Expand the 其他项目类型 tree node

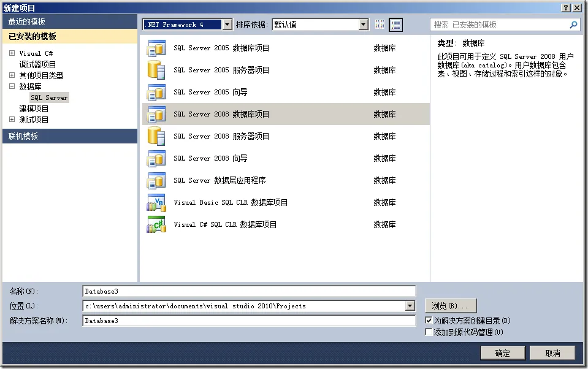point(12,75)
